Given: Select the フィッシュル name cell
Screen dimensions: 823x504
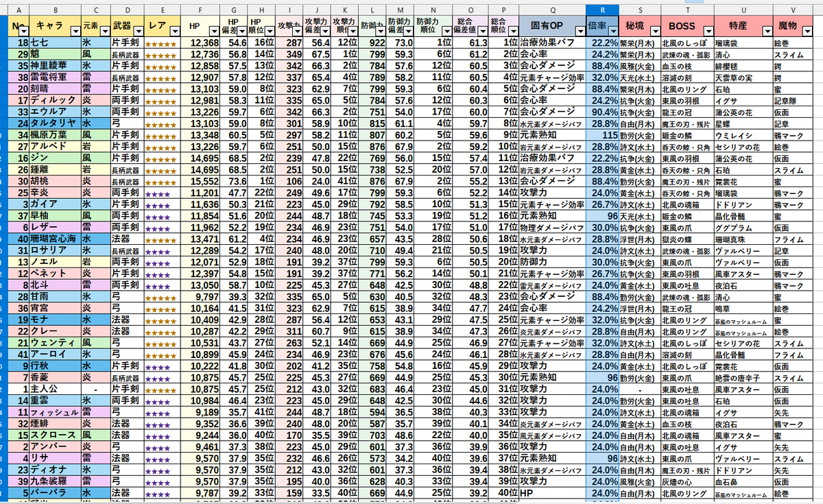Looking at the screenshot, I should pos(56,413).
